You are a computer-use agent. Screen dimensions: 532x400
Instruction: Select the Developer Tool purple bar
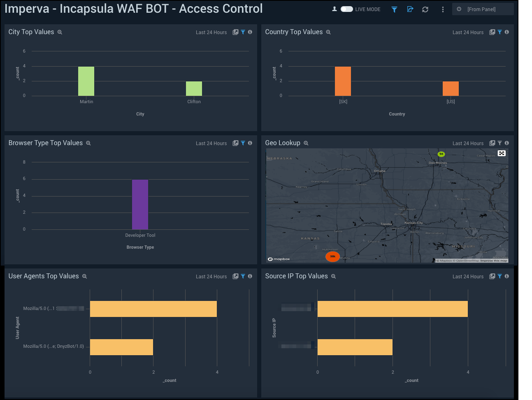pos(140,204)
